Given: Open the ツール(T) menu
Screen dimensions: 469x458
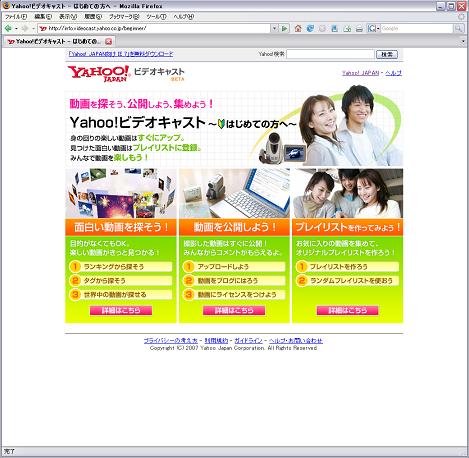Looking at the screenshot, I should coord(156,17).
